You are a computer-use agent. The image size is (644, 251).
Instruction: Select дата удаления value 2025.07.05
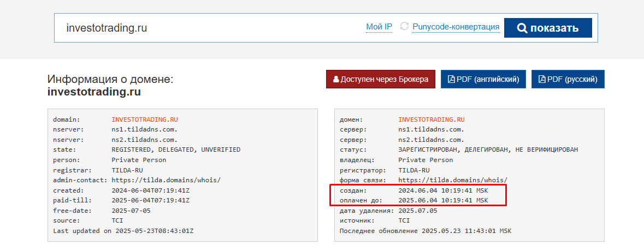(418, 211)
